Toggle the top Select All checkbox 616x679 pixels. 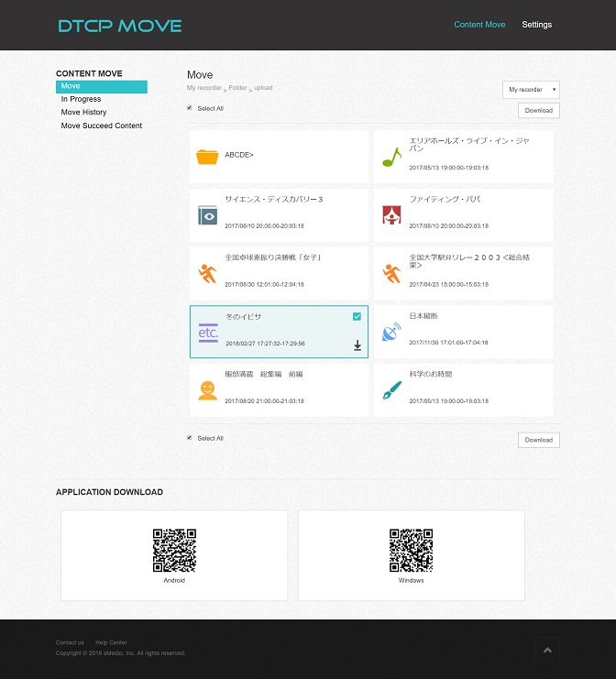point(190,108)
